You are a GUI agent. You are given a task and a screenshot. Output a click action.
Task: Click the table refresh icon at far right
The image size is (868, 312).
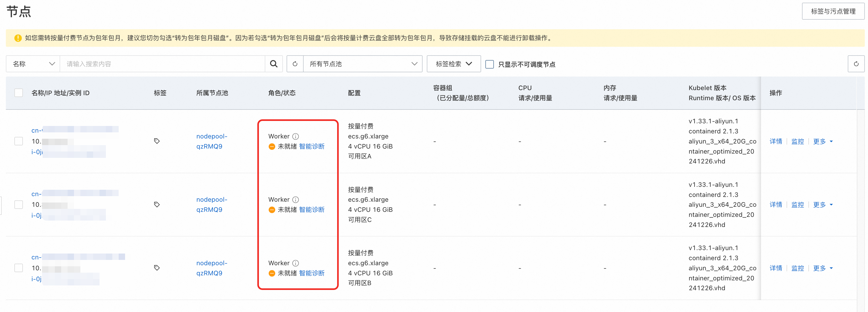click(x=856, y=64)
